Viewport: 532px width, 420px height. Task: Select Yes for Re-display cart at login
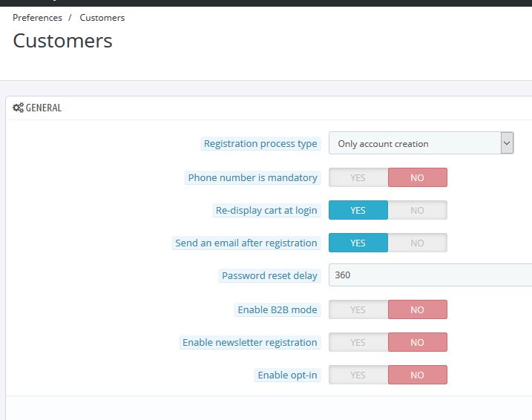pyautogui.click(x=358, y=210)
